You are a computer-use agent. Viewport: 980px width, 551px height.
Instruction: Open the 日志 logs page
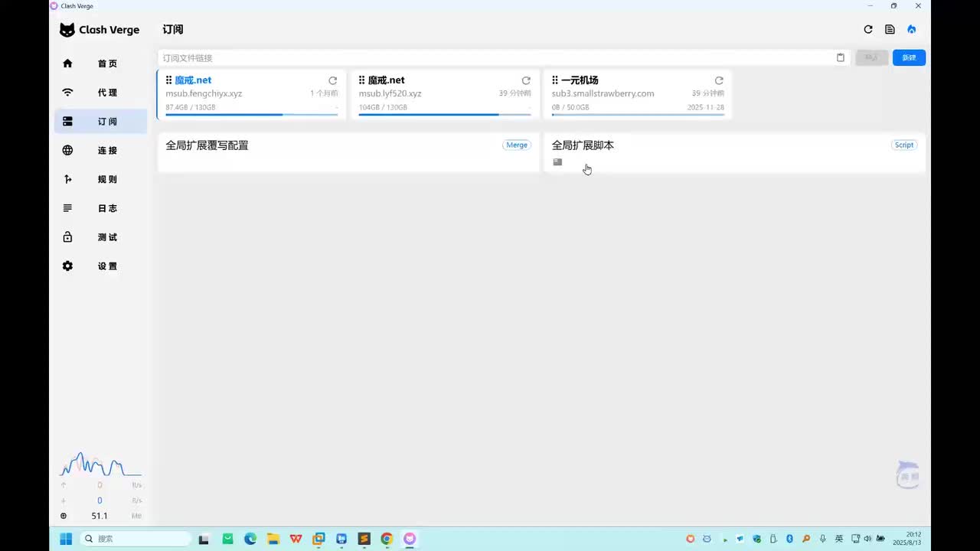pyautogui.click(x=100, y=208)
